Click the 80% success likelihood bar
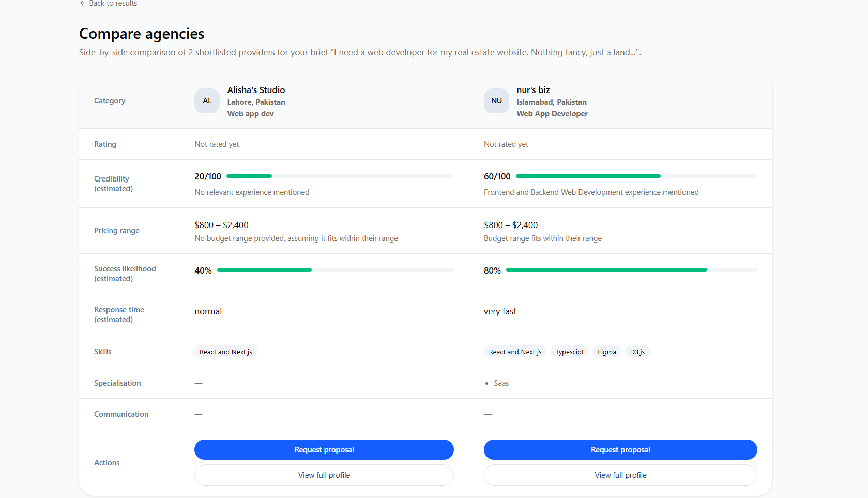868x498 pixels. [631, 270]
